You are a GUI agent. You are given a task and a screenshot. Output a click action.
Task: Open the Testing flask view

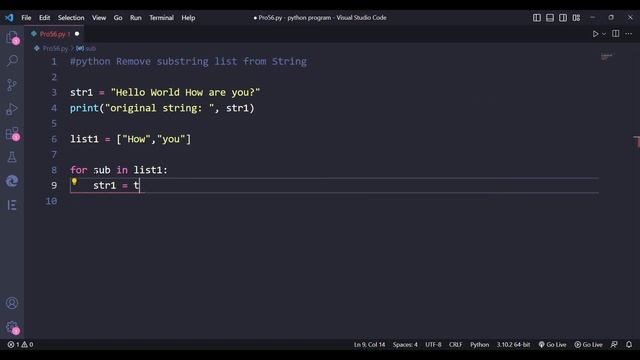pos(12,157)
